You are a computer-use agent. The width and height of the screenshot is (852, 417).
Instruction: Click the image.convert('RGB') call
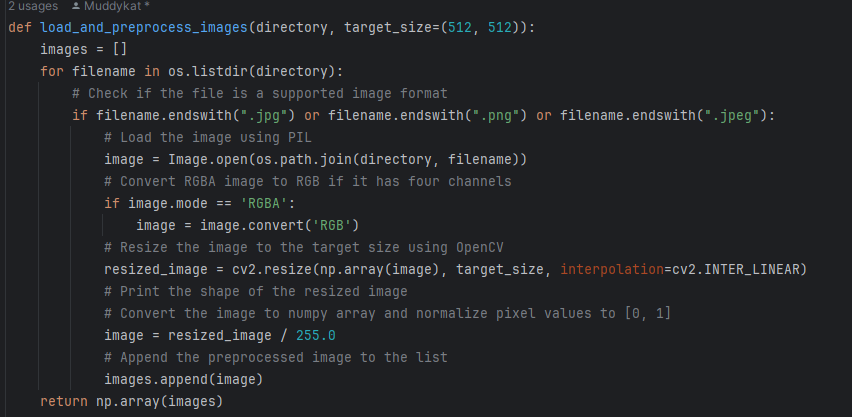click(x=280, y=226)
